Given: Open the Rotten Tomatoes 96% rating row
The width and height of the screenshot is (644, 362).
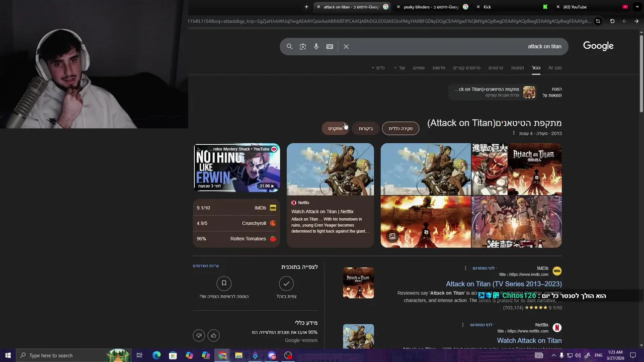Looking at the screenshot, I should coord(236,239).
